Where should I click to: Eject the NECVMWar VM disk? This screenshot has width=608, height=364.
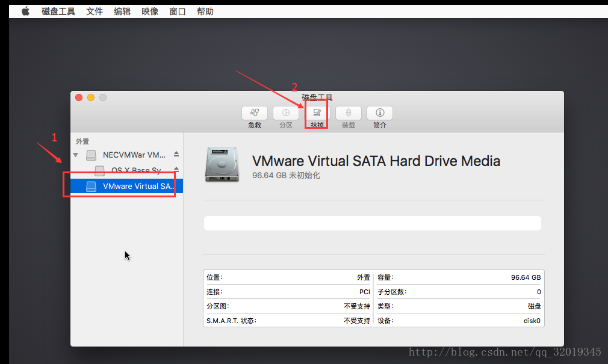176,154
